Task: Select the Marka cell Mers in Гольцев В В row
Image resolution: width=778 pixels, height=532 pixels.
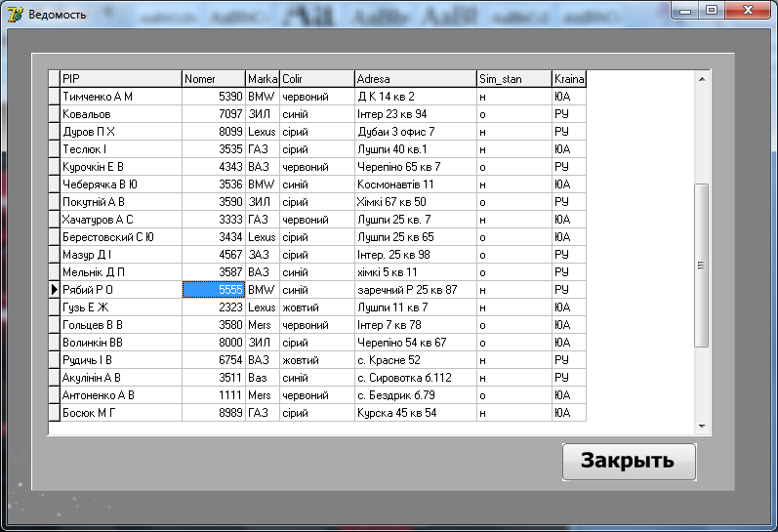Action: coord(263,325)
